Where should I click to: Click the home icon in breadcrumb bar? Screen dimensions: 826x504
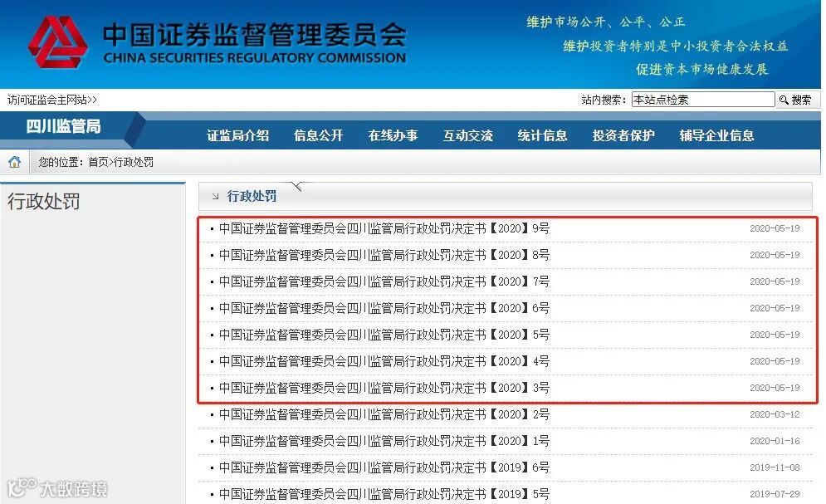[x=15, y=162]
